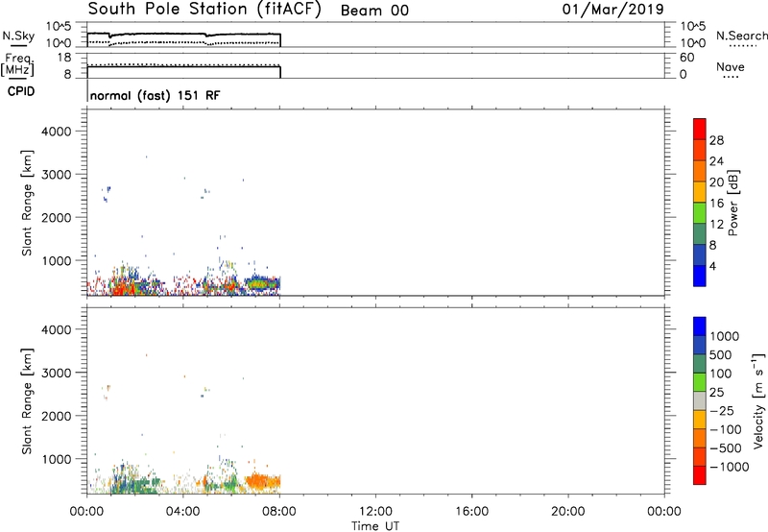Viewport: 768px width, 532px height.
Task: Select the 3000 tick in the velocity panel
Action: click(56, 373)
